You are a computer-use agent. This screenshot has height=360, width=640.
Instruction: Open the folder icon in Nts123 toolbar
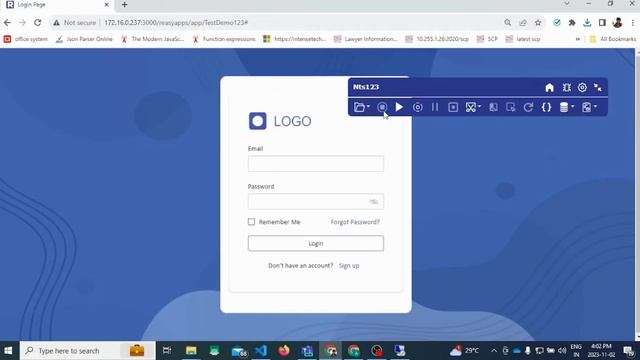(359, 107)
